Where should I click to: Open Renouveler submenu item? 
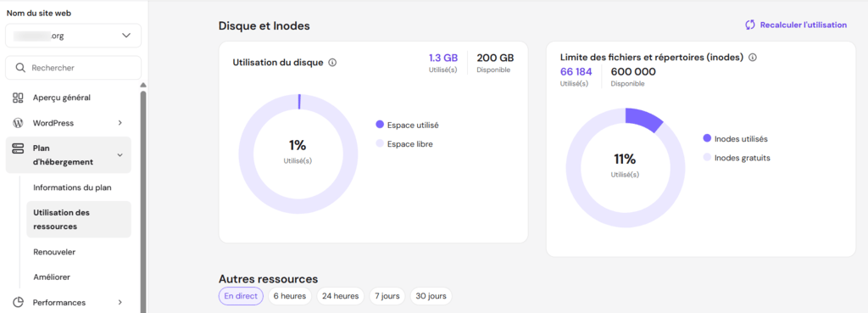coord(54,252)
